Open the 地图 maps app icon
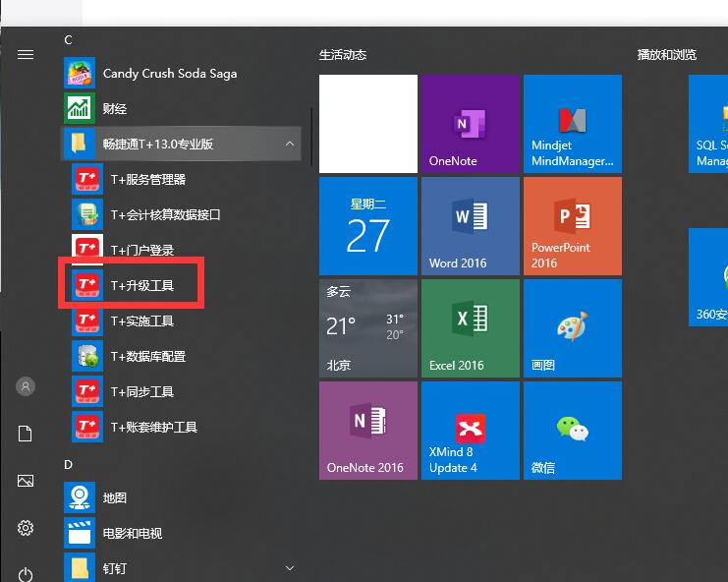The height and width of the screenshot is (582, 728). pos(80,497)
